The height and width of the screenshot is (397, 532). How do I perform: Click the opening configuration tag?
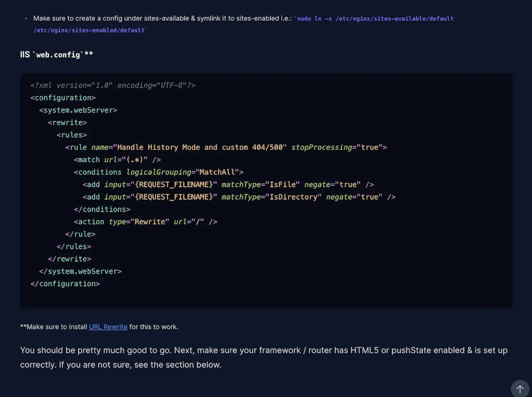point(63,98)
